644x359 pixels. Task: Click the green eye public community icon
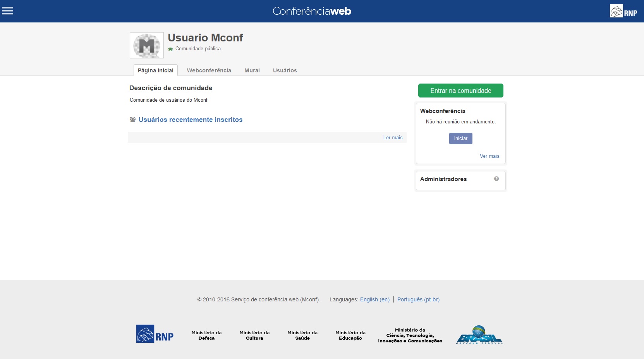(x=170, y=49)
